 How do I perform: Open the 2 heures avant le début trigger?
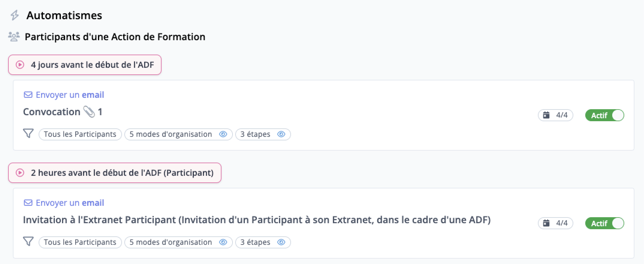(x=115, y=173)
